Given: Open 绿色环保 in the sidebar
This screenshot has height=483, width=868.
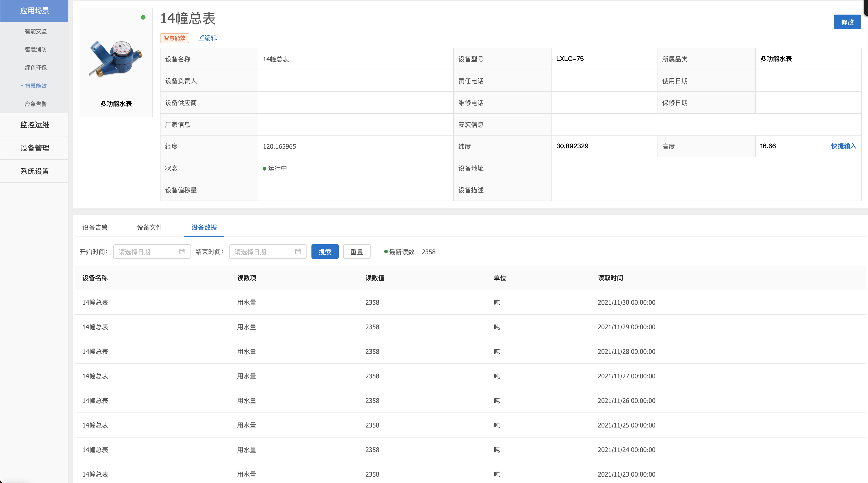Looking at the screenshot, I should click(x=35, y=67).
